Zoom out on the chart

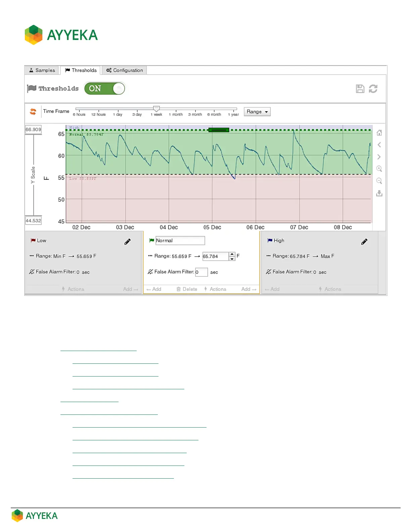(x=379, y=181)
